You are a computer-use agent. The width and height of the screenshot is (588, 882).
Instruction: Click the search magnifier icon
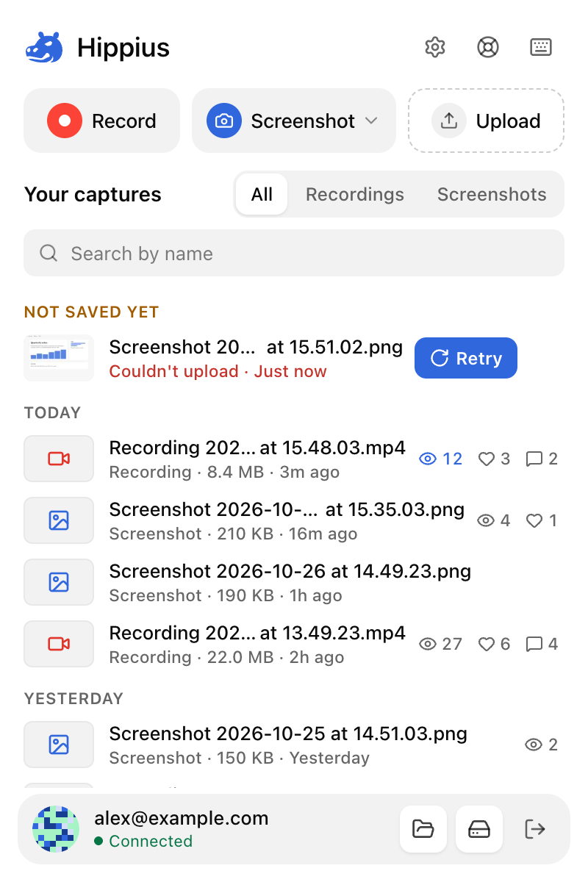(49, 253)
